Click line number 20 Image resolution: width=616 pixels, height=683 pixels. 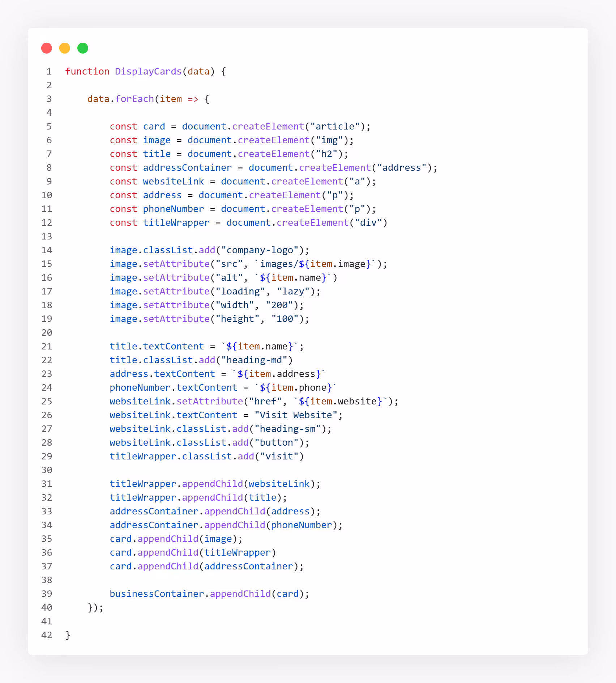(x=47, y=332)
